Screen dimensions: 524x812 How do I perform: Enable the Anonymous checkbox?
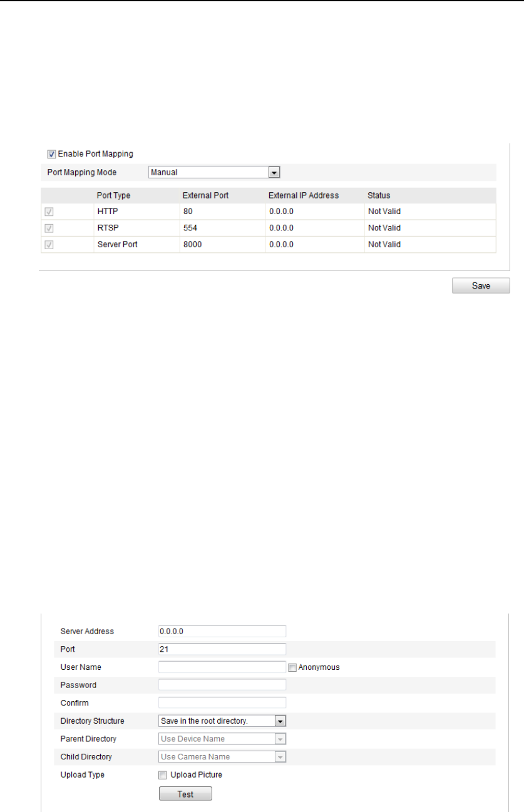(292, 667)
